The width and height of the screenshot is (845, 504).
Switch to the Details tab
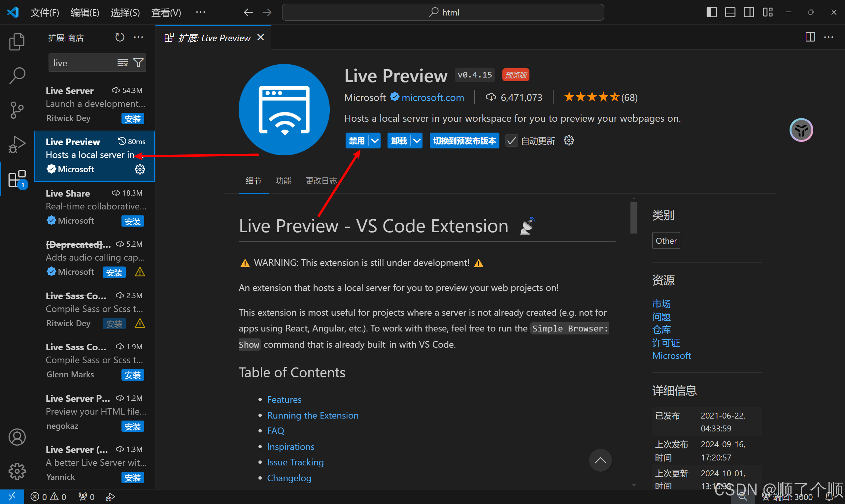coord(253,181)
